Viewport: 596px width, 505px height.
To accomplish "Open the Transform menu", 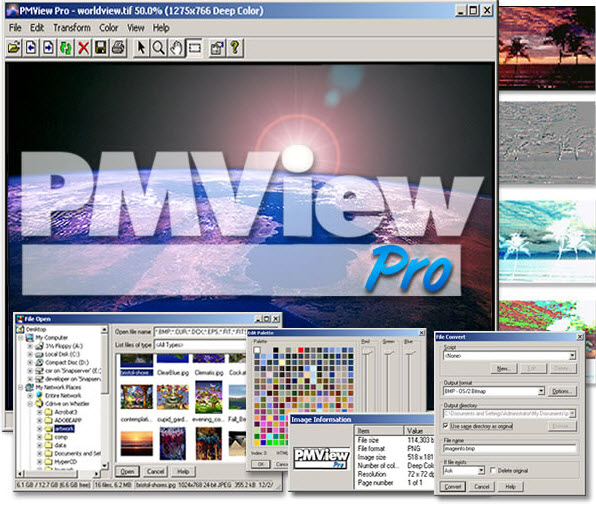I will tap(72, 28).
